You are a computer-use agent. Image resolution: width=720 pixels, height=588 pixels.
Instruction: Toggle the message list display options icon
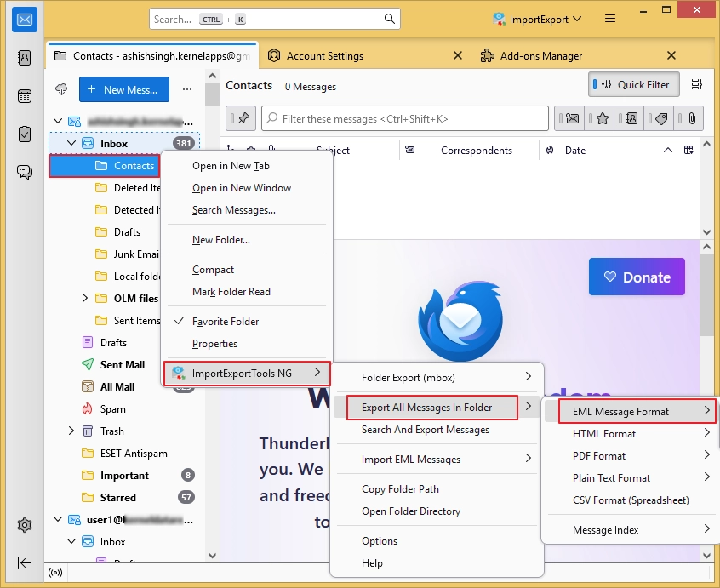(697, 84)
